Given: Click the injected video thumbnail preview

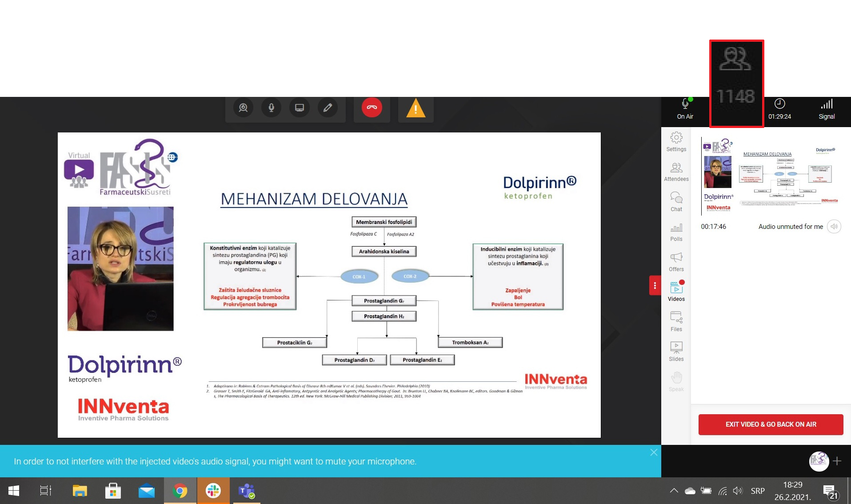Looking at the screenshot, I should 771,176.
